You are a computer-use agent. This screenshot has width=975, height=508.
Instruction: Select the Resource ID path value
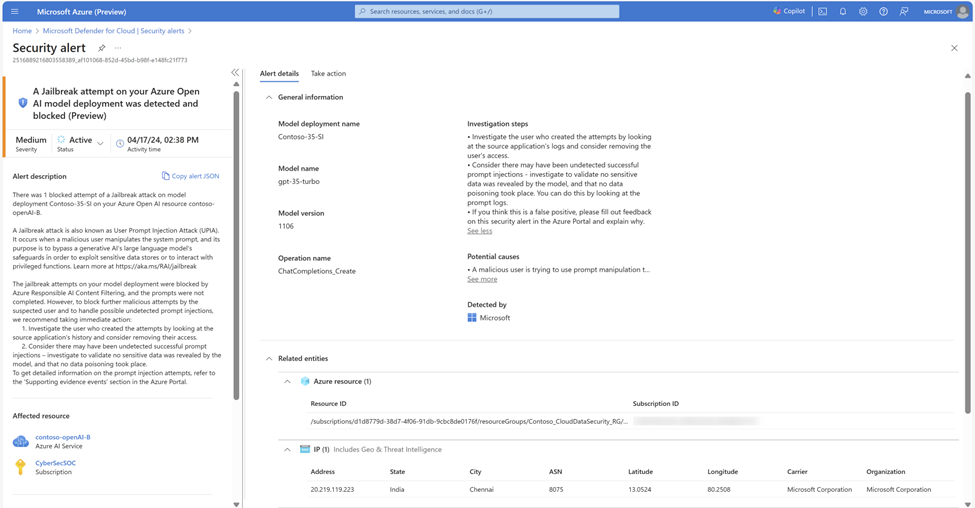point(469,422)
